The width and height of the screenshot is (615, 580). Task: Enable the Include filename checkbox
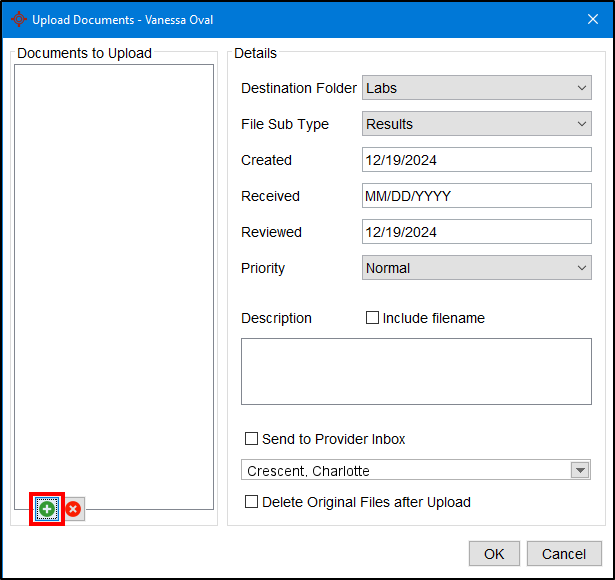373,318
